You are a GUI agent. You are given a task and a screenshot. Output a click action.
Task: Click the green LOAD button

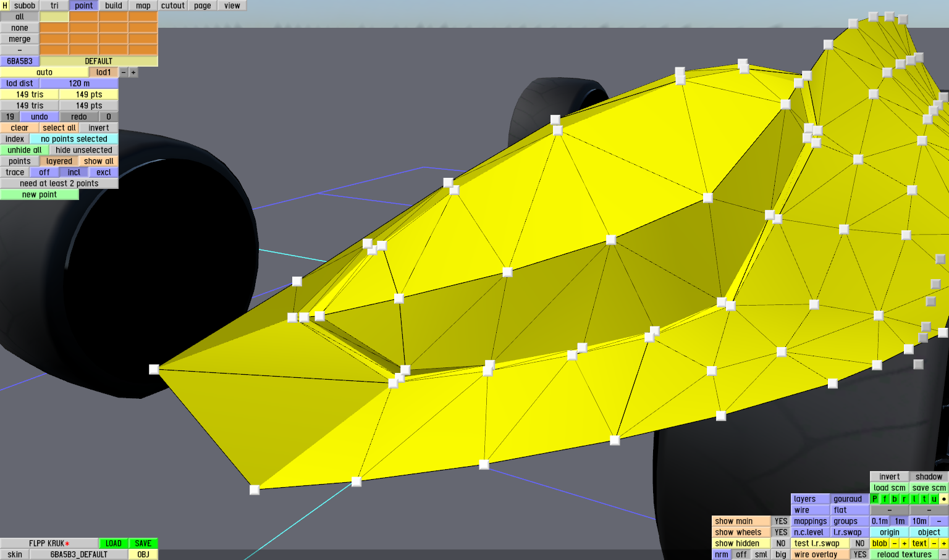click(x=114, y=543)
